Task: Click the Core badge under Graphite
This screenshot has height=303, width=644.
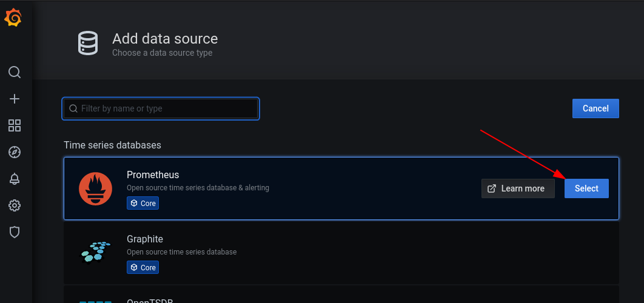Action: [x=143, y=267]
